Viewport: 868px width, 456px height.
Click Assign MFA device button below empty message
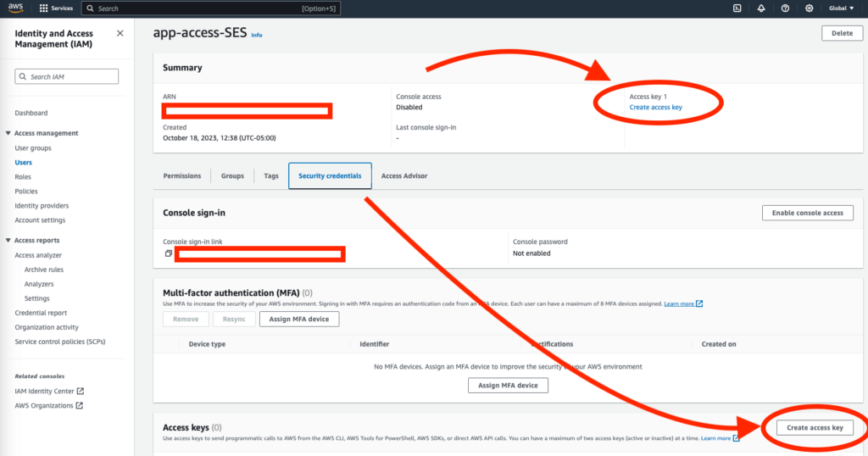point(509,385)
